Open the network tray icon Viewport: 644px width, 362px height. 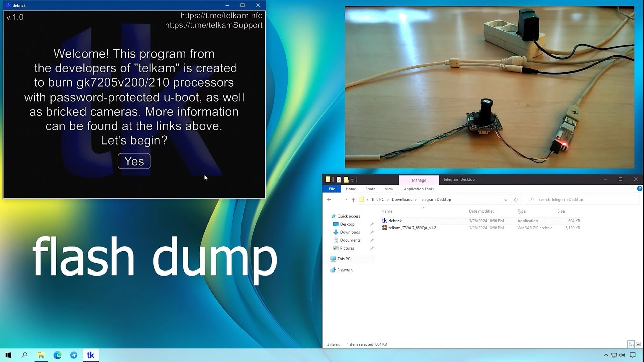tap(614, 355)
